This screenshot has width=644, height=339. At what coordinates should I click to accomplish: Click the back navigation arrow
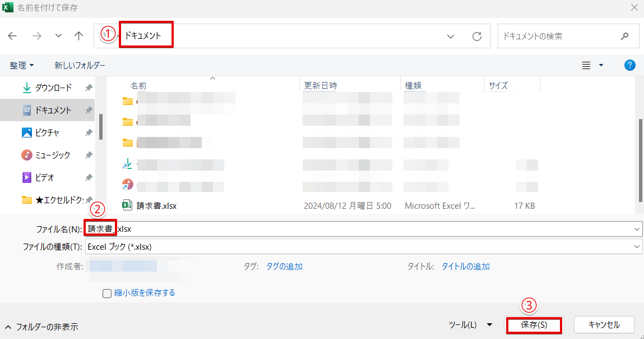point(12,35)
